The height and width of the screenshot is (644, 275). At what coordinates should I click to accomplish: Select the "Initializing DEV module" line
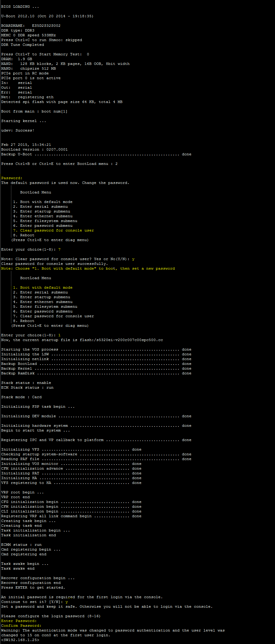click(96, 416)
